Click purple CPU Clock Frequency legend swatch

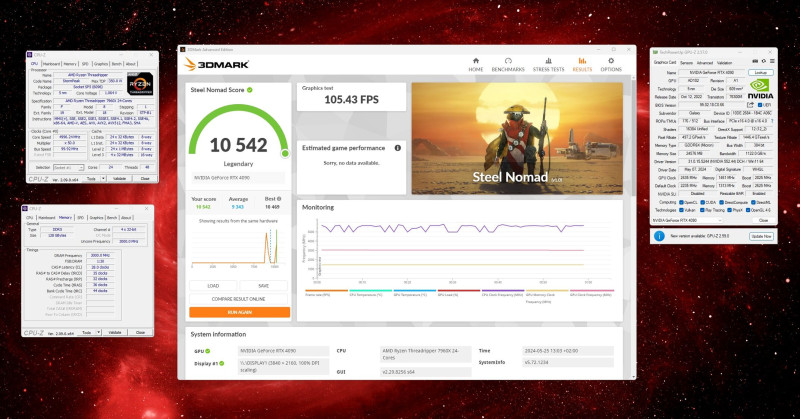503,290
